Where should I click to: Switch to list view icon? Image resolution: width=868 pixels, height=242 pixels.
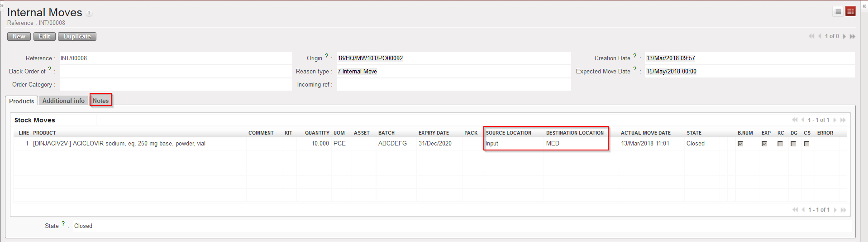pyautogui.click(x=838, y=11)
